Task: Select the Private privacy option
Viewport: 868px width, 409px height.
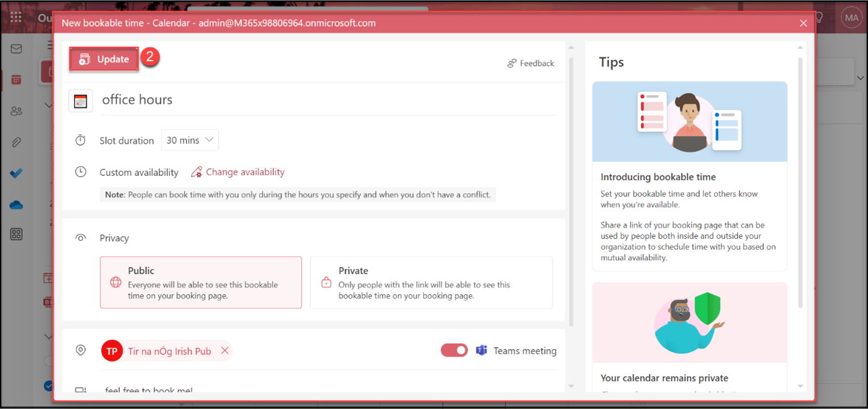Action: point(431,282)
